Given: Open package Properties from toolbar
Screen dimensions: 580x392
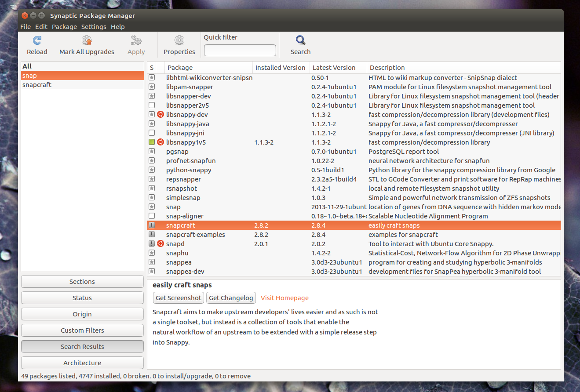Looking at the screenshot, I should click(179, 41).
